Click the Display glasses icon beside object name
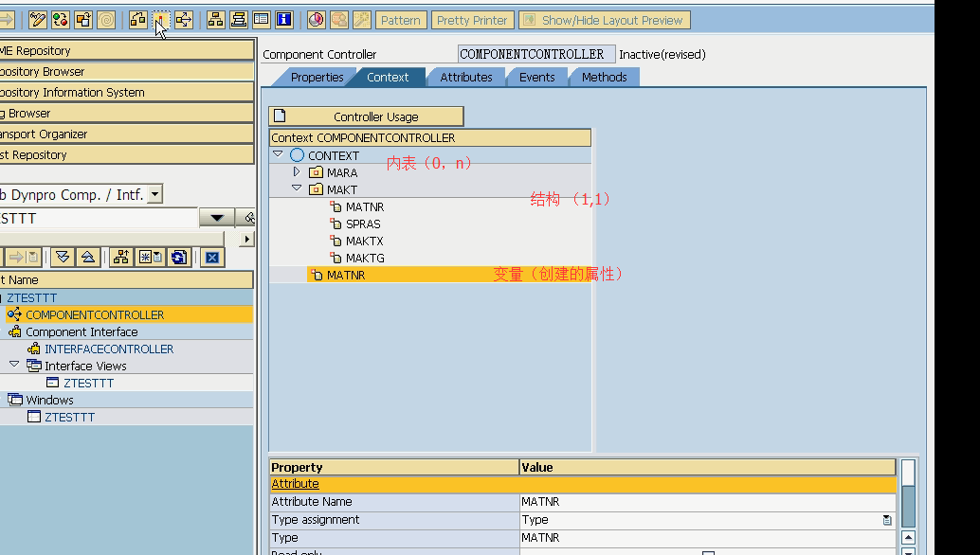980x555 pixels. click(248, 218)
